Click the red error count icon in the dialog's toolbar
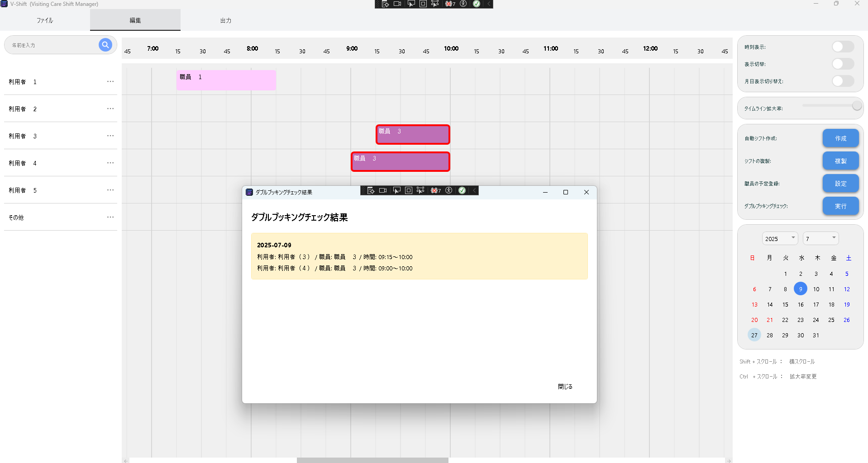Viewport: 868px width, 463px height. [x=435, y=191]
